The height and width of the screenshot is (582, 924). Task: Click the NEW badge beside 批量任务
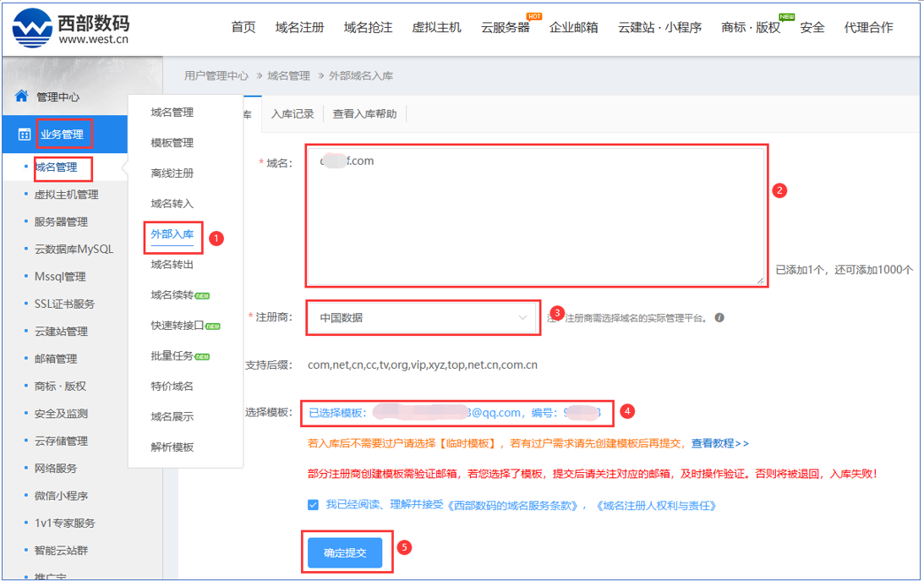(201, 356)
